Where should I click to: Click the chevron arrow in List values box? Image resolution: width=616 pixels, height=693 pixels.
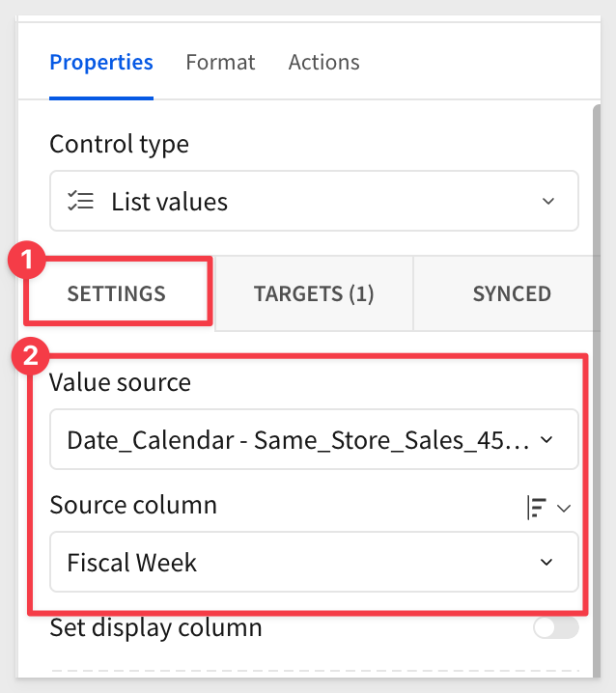click(x=547, y=202)
